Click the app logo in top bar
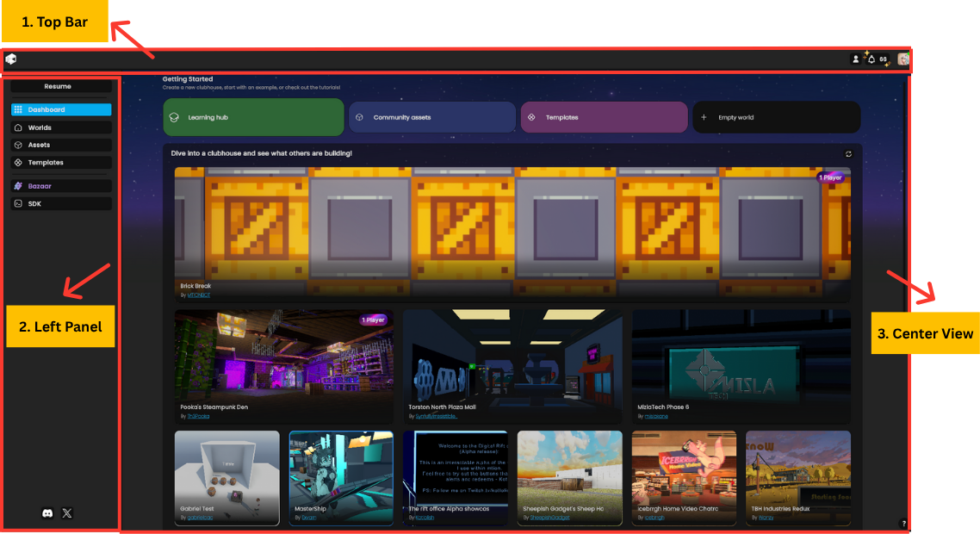The height and width of the screenshot is (534, 980). [11, 59]
